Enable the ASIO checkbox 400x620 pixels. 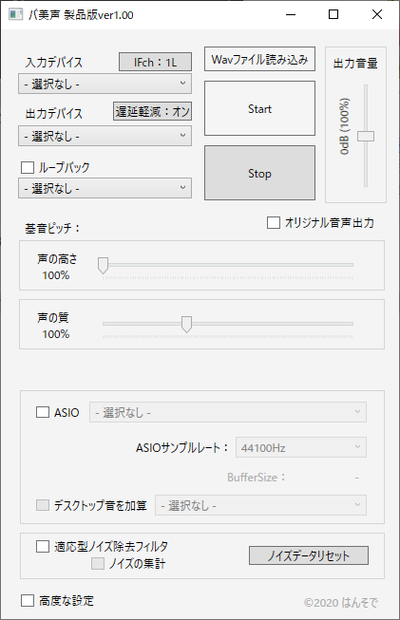43,412
